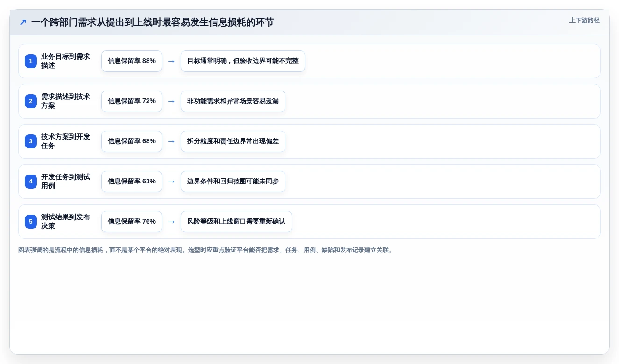
Task: Click the 技术方案到开发任务 step label
Action: 65,141
